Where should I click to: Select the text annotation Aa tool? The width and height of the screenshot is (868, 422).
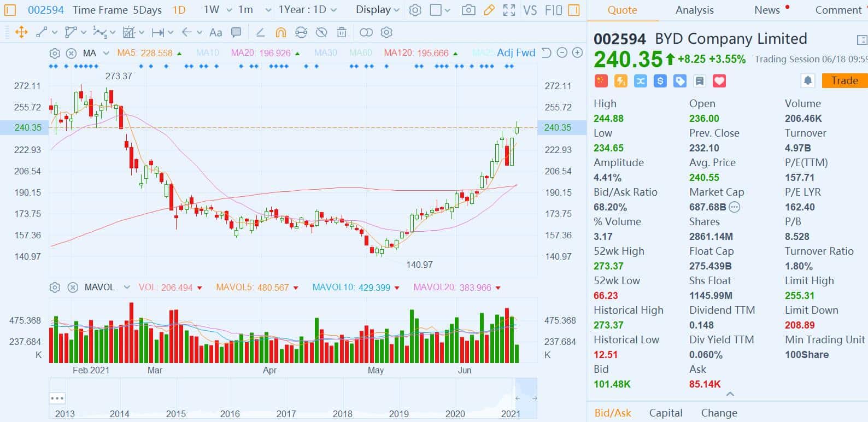[x=216, y=33]
